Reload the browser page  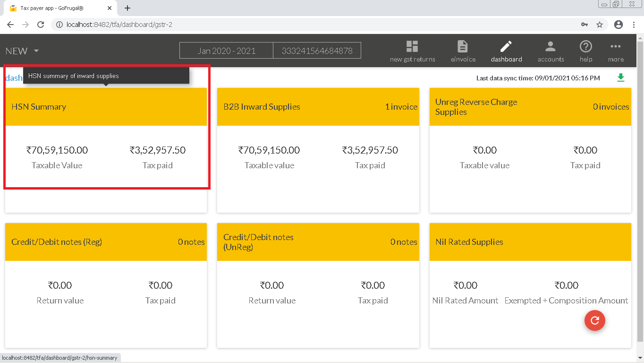click(41, 25)
